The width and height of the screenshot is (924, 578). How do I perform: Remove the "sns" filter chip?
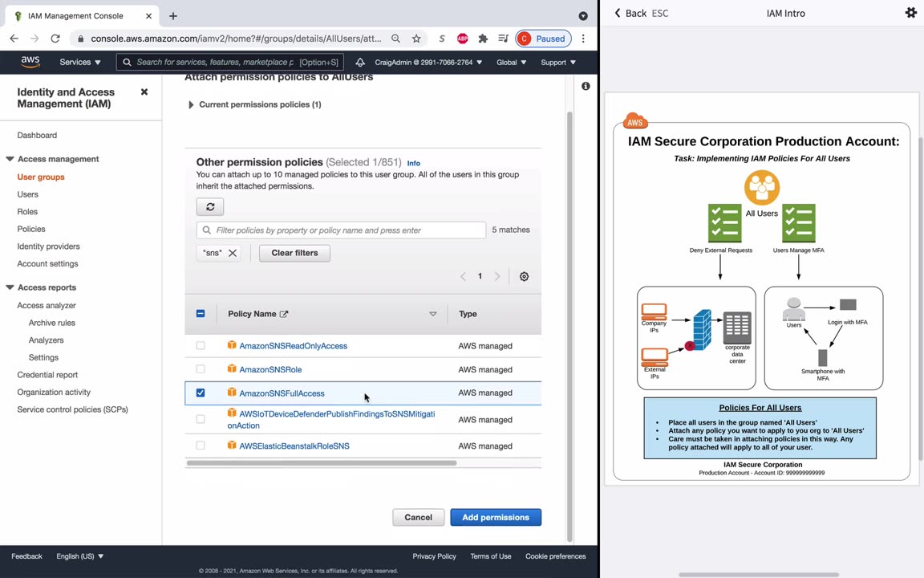233,253
